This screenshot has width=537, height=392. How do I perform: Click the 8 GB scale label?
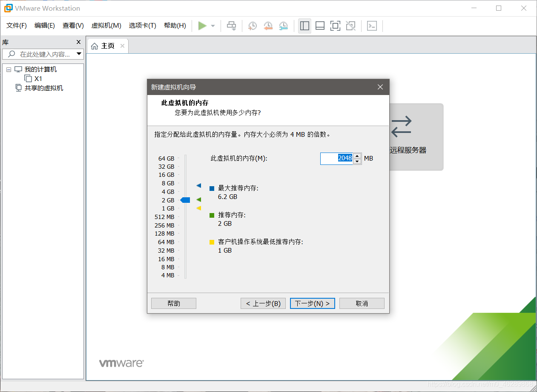click(168, 183)
